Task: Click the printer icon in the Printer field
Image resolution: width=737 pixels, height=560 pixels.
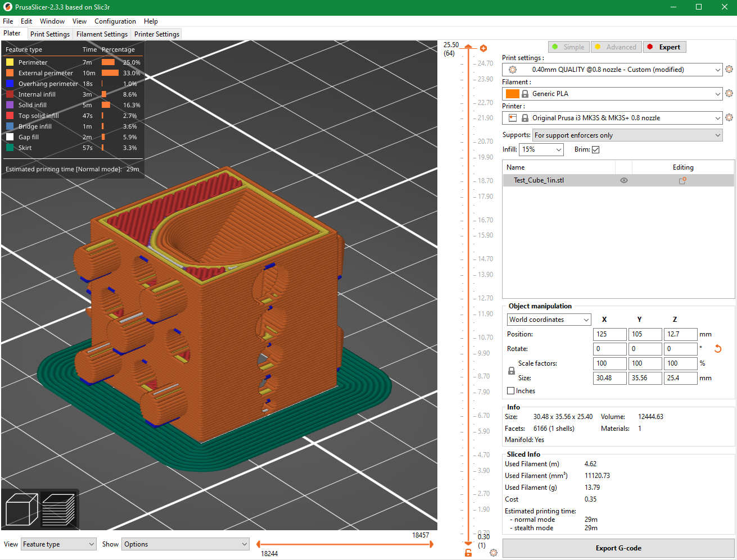Action: pyautogui.click(x=513, y=118)
